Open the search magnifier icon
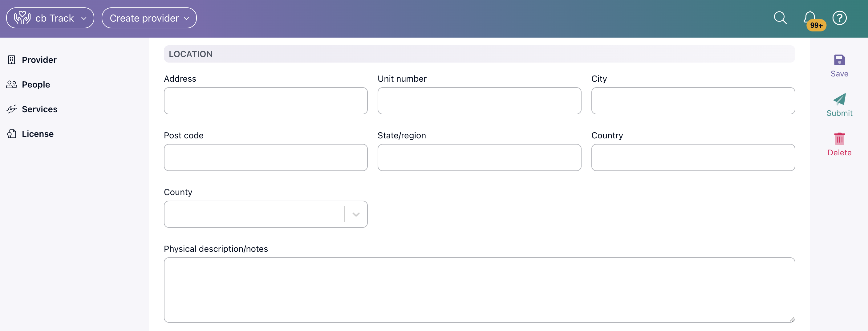 pos(780,18)
